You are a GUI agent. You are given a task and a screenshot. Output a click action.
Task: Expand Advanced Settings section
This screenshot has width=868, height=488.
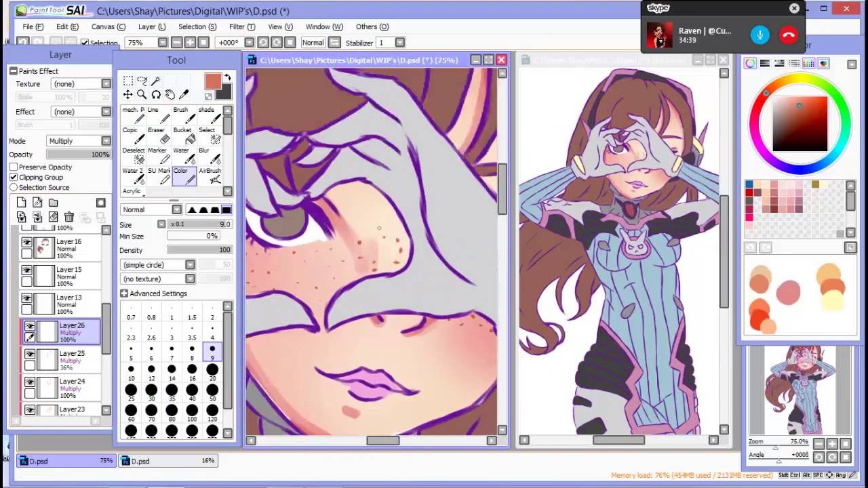click(124, 293)
